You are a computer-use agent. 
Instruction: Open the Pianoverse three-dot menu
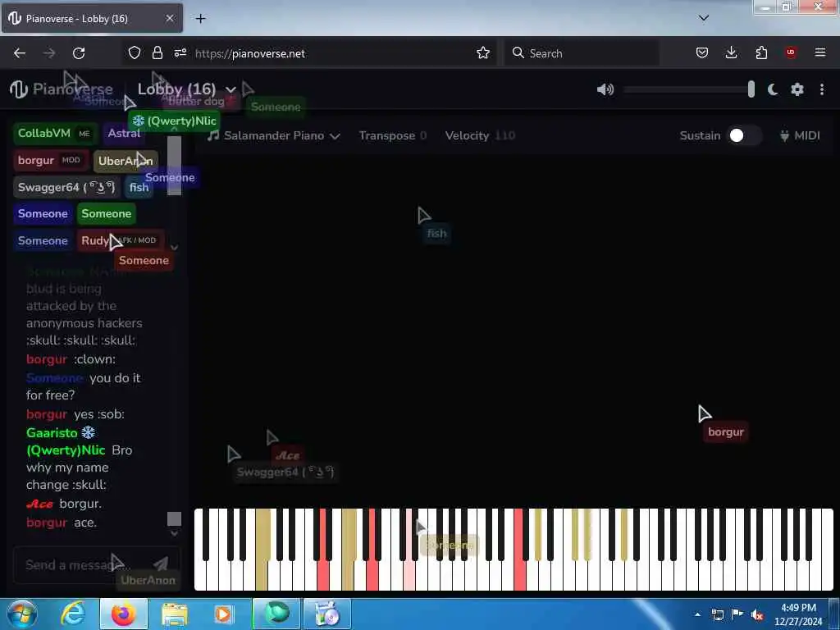coord(822,89)
